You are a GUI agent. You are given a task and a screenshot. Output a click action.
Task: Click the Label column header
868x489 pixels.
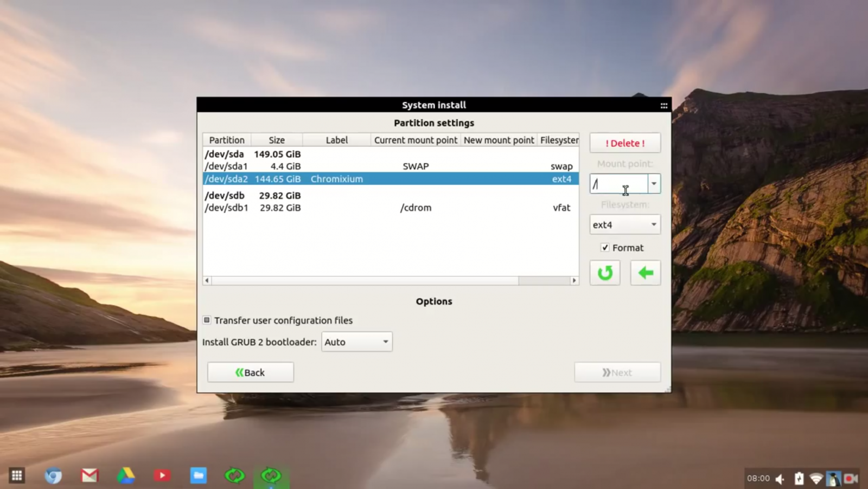tap(337, 140)
